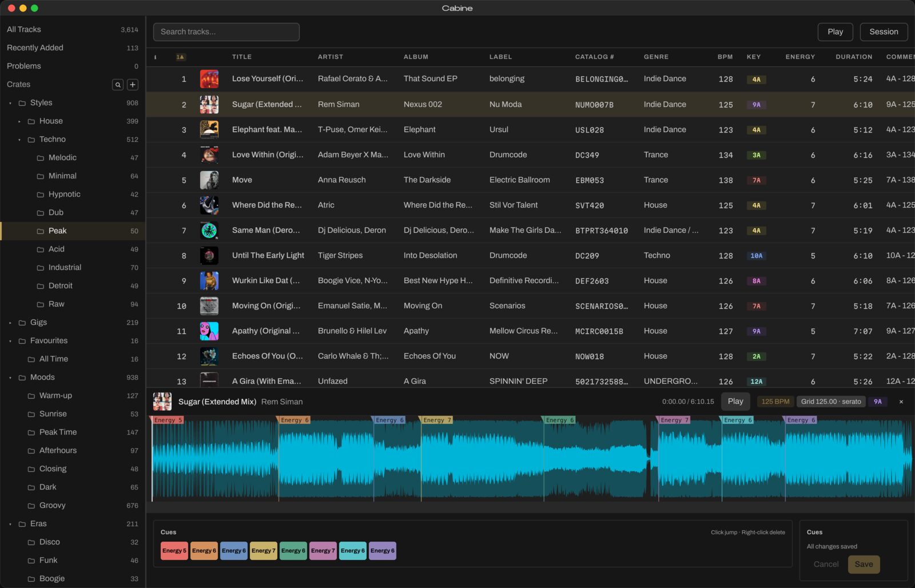Screen dimensions: 915x588
Task: Collapse the Eras crate group
Action: 10,524
